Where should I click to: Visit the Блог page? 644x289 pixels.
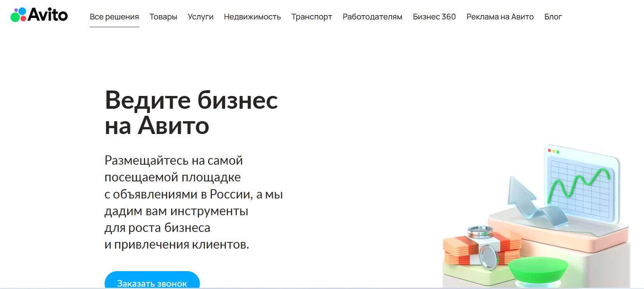(553, 17)
